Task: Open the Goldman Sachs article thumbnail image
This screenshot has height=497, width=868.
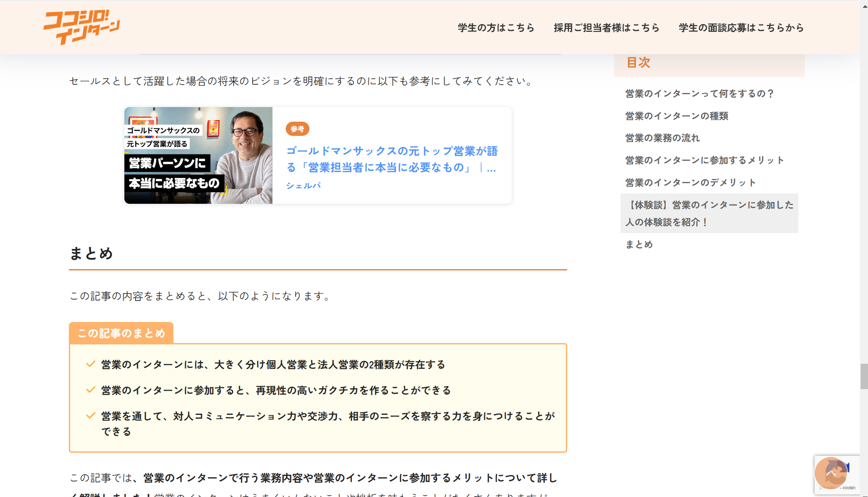Action: (x=198, y=155)
